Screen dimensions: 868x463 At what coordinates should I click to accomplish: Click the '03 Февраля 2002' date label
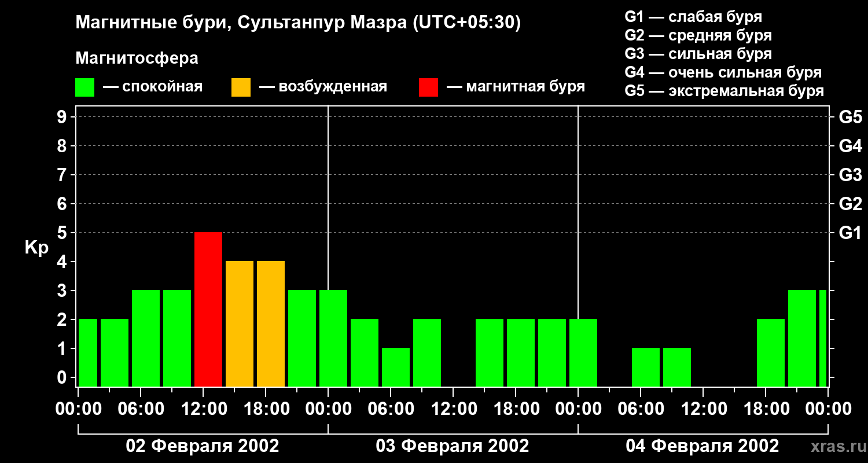click(x=453, y=446)
